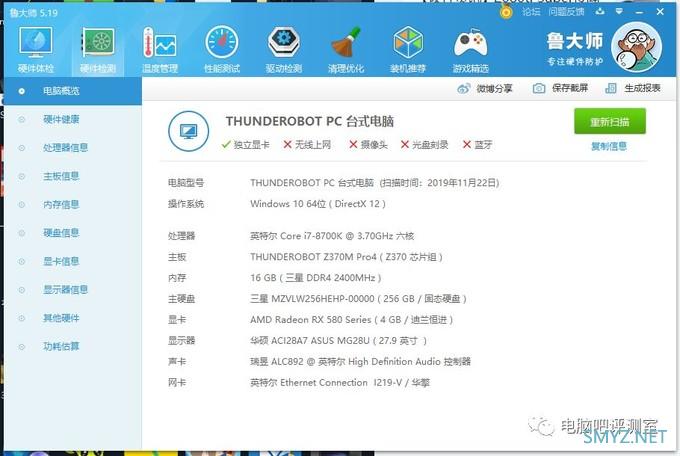Image resolution: width=680 pixels, height=456 pixels.
Task: Select 硬件检测 hardware detection icon
Action: 98,49
